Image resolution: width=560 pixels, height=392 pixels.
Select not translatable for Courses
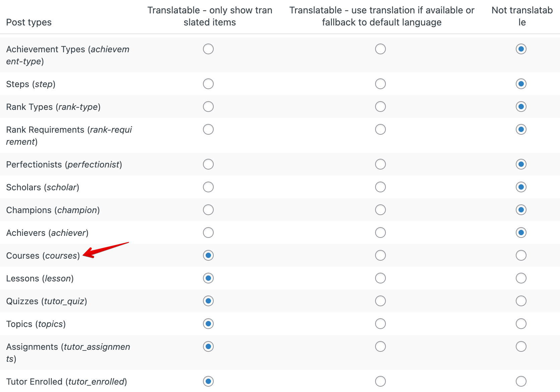521,255
